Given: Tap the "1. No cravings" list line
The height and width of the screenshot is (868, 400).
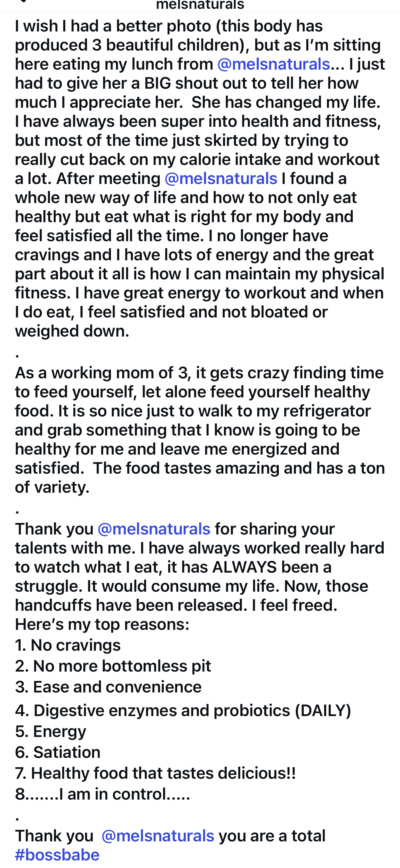Looking at the screenshot, I should pyautogui.click(x=68, y=645).
